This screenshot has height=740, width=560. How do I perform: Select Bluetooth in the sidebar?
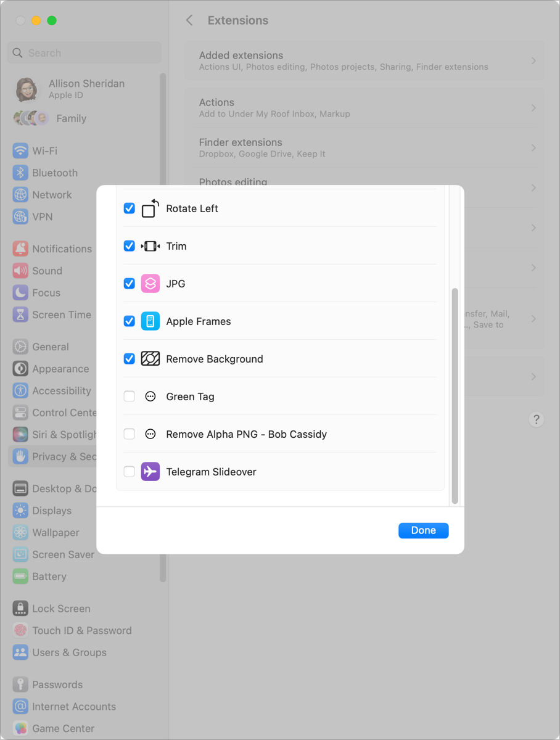point(54,173)
